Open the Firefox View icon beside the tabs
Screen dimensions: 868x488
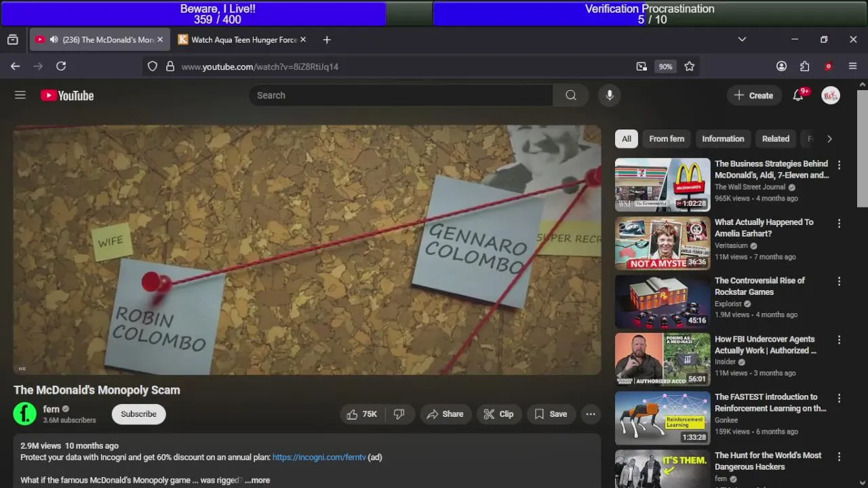(x=12, y=40)
